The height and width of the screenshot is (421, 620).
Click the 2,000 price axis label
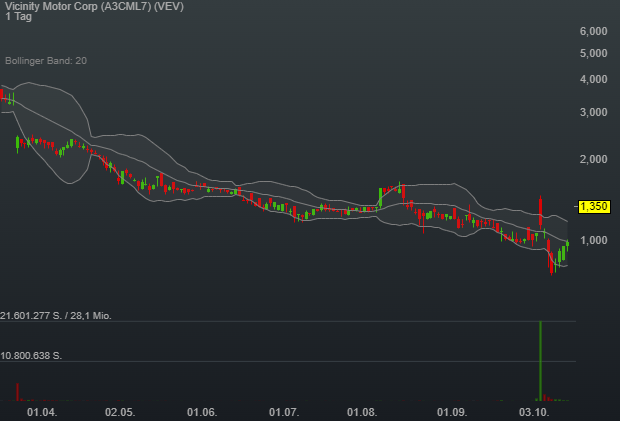(594, 159)
